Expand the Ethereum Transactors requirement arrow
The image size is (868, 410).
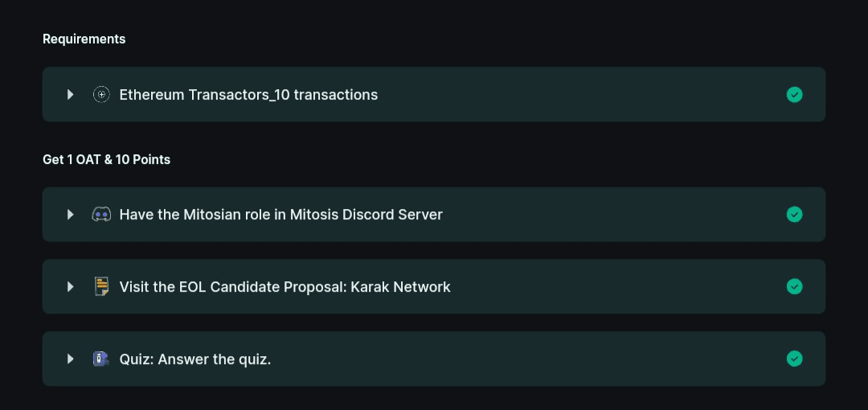pyautogui.click(x=71, y=95)
